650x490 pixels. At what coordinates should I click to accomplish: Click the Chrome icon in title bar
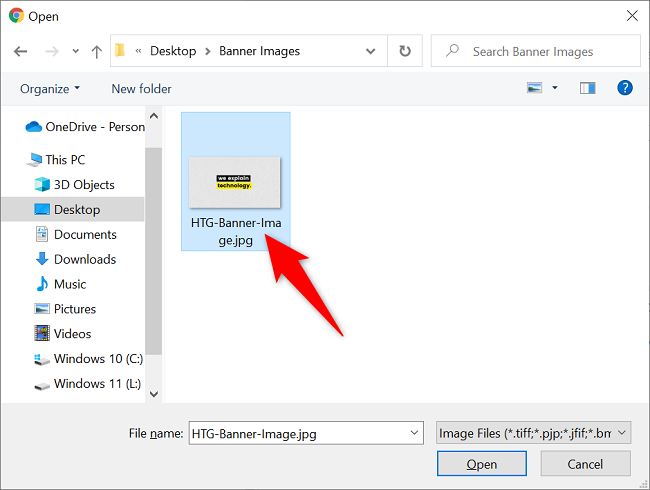coord(16,16)
